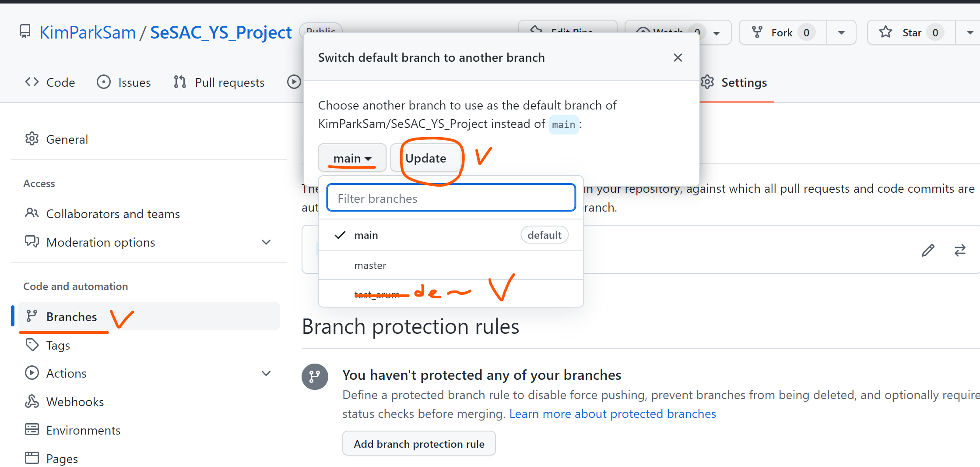Image resolution: width=980 pixels, height=467 pixels.
Task: Click the gray branch protection circle icon
Action: click(315, 377)
